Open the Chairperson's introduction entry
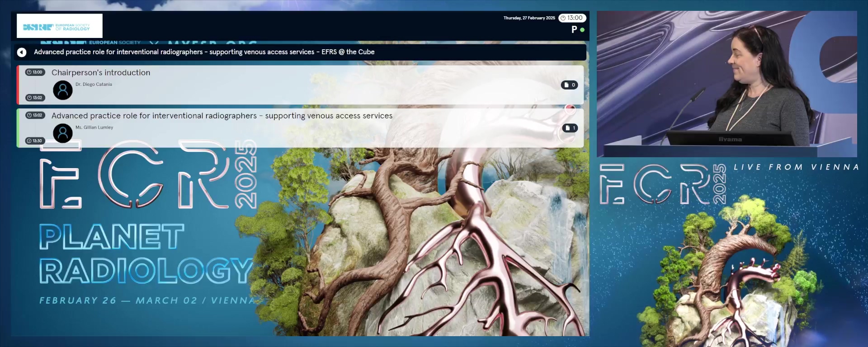Image resolution: width=868 pixels, height=347 pixels. pos(101,73)
